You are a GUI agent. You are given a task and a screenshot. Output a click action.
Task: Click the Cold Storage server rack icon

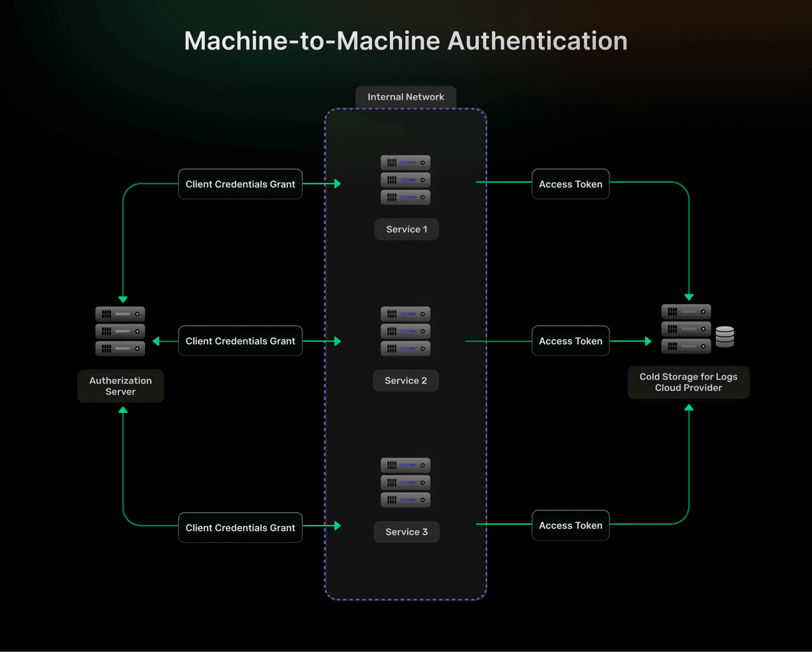click(685, 330)
